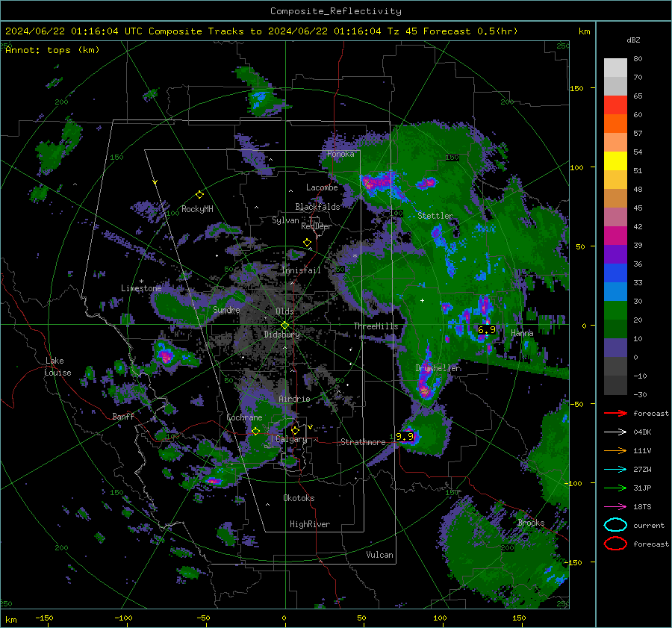
Task: Click the red forecast arrow in legend
Action: (x=615, y=413)
